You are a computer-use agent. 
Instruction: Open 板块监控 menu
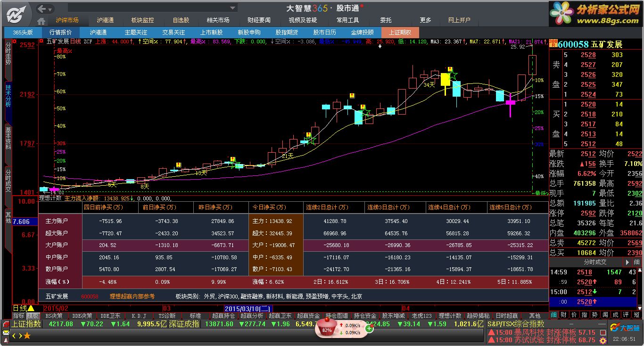point(142,20)
